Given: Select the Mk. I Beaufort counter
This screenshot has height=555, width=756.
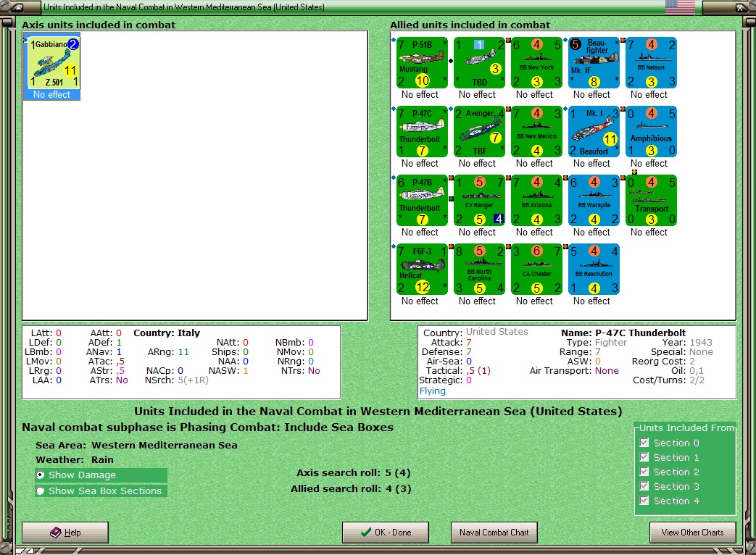Looking at the screenshot, I should [x=594, y=132].
